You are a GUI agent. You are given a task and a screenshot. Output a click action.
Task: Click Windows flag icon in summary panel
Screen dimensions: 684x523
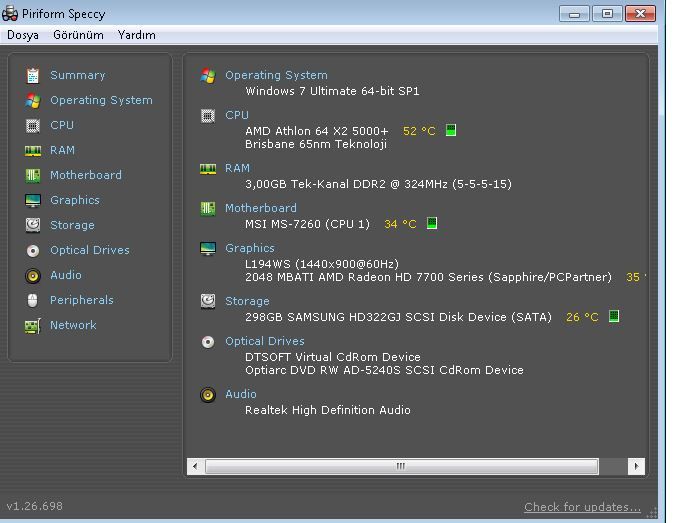point(208,76)
